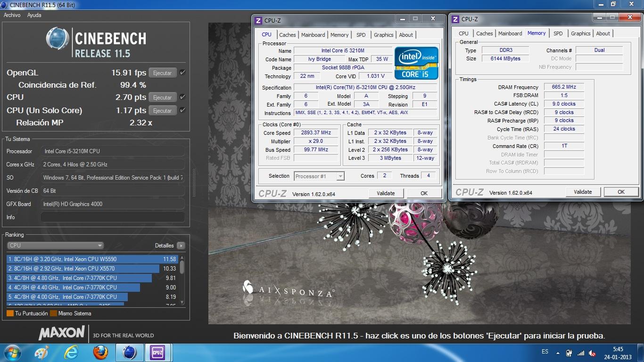Click the Intel Core i5 logo badge

[416, 63]
